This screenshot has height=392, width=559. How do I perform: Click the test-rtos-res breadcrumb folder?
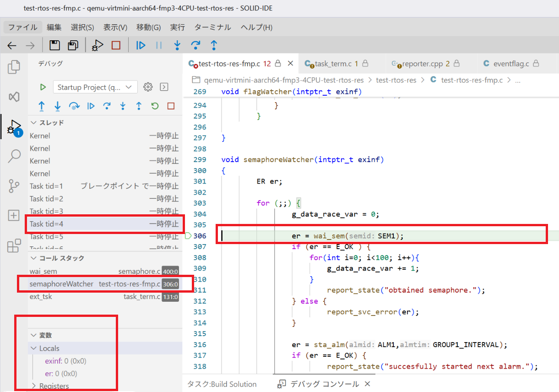pos(396,80)
